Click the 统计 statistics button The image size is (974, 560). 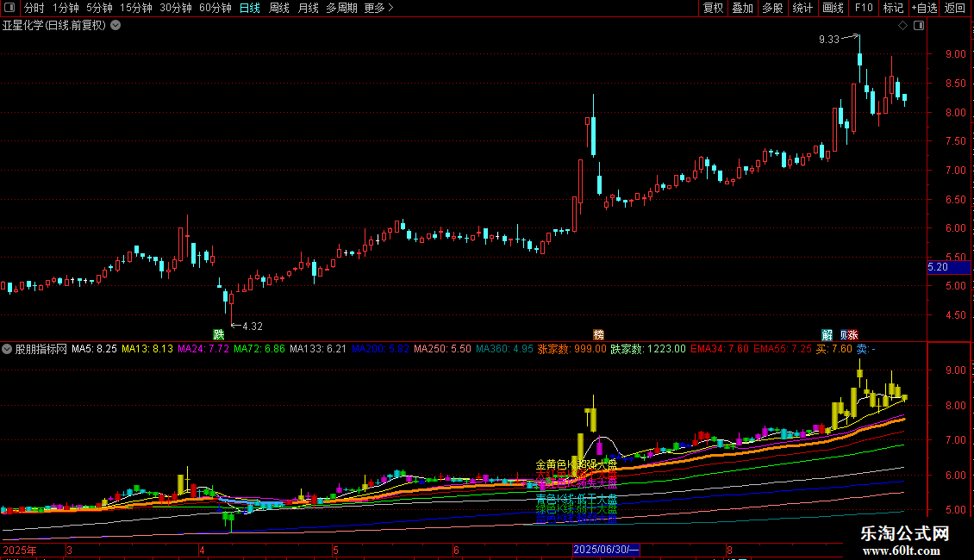tap(802, 8)
